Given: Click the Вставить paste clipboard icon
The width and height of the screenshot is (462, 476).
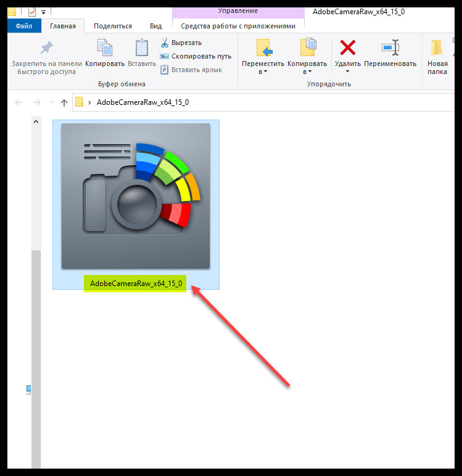Looking at the screenshot, I should 141,47.
